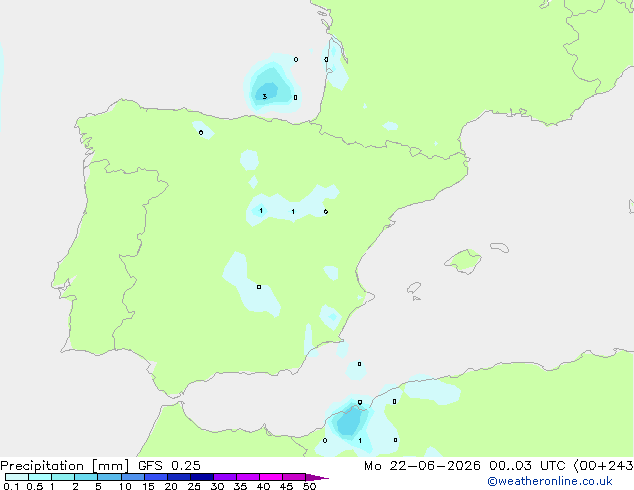The image size is (634, 490).
Task: Select the 30–35 mm purple legend swatch
Action: [x=225, y=477]
